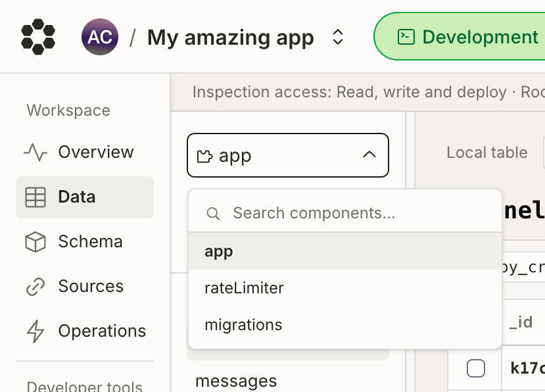545x392 pixels.
Task: Go to Schema in the sidebar
Action: 84,242
